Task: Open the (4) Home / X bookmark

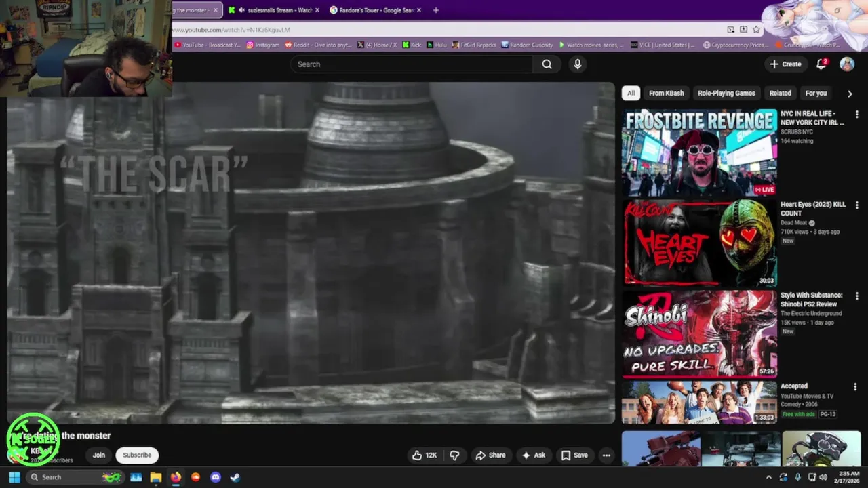Action: click(x=377, y=45)
